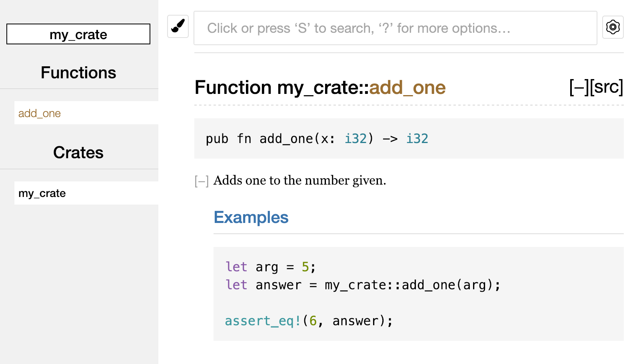Open the theme picker paintbrush icon
631x364 pixels.
point(178,26)
